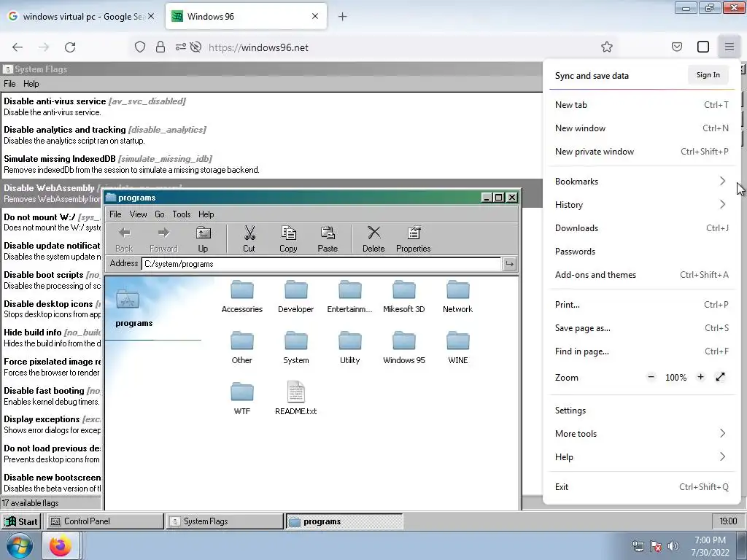Click the system tray volume speaker icon
The width and height of the screenshot is (747, 560).
pos(673,546)
